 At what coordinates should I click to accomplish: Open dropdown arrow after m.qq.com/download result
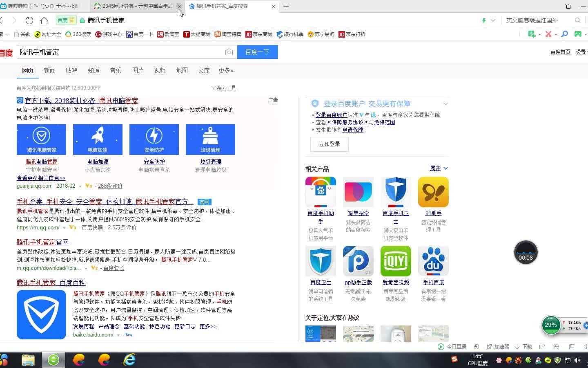click(86, 268)
